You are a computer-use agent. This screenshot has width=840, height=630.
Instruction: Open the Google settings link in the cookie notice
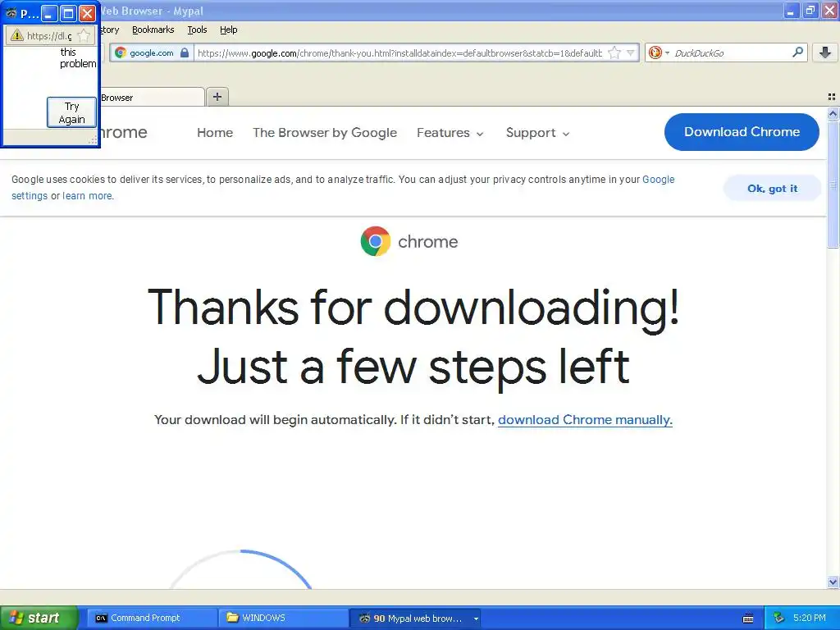(x=659, y=180)
